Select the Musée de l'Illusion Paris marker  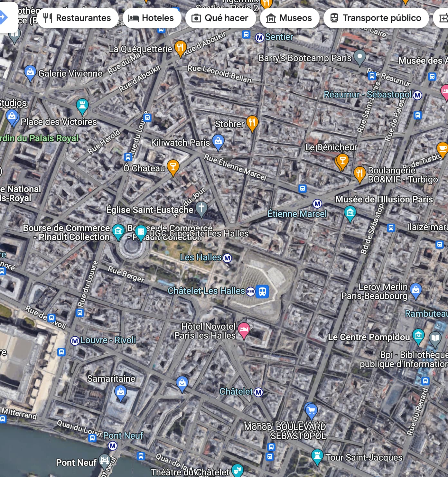[x=350, y=213]
